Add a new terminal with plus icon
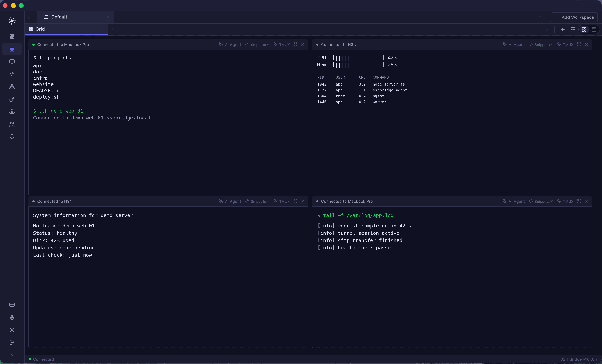Viewport: 602px width, 364px height. [562, 29]
